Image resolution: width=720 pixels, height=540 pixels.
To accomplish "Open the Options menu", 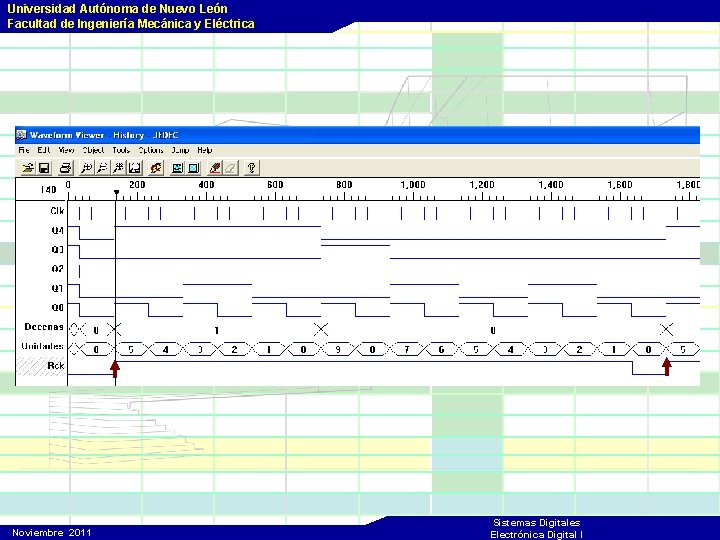I will 151,150.
